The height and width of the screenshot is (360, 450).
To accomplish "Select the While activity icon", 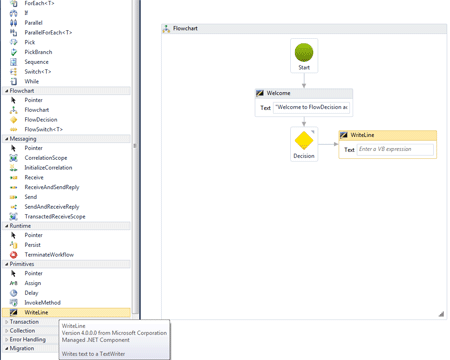I will [x=13, y=81].
